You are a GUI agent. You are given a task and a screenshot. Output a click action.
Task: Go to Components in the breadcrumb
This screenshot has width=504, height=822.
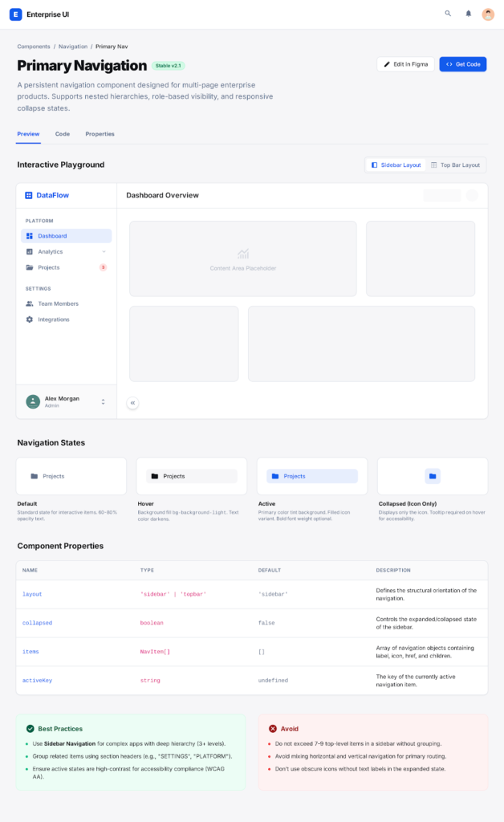[x=34, y=47]
